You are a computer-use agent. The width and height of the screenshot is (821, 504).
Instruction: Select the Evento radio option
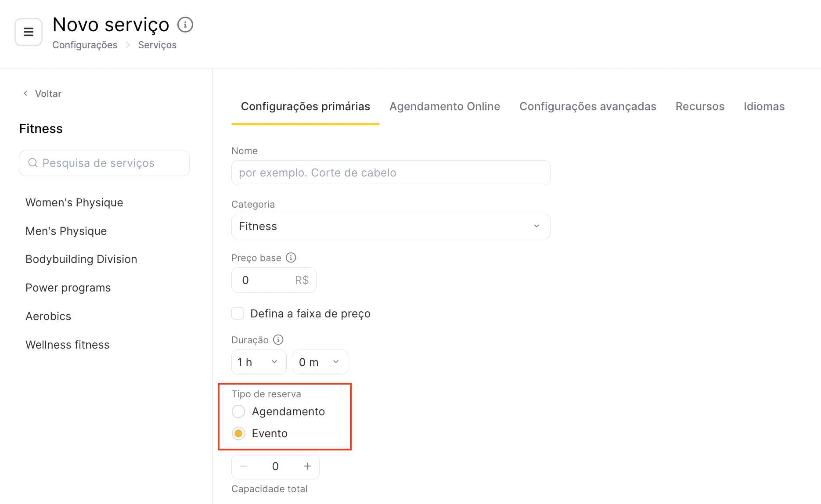pos(238,433)
